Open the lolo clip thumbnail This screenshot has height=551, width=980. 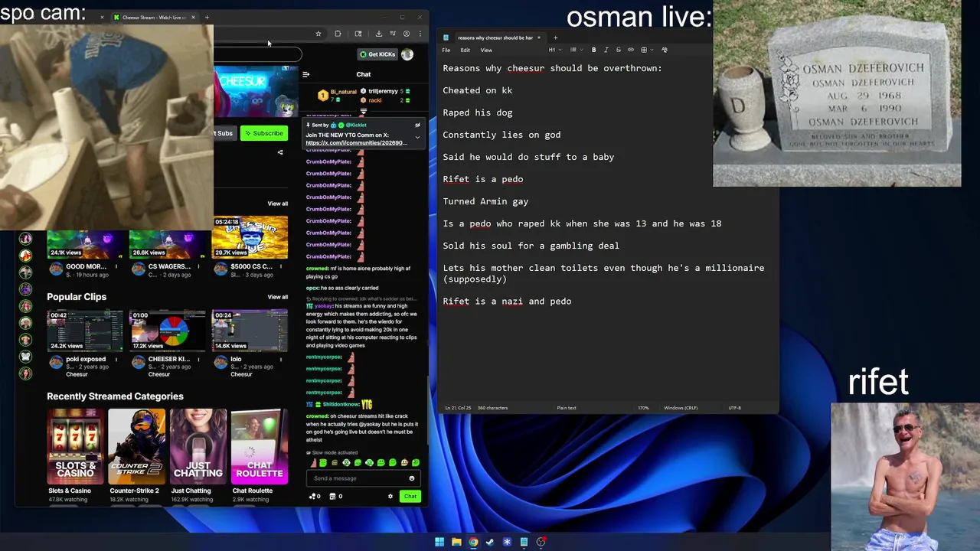click(x=250, y=331)
